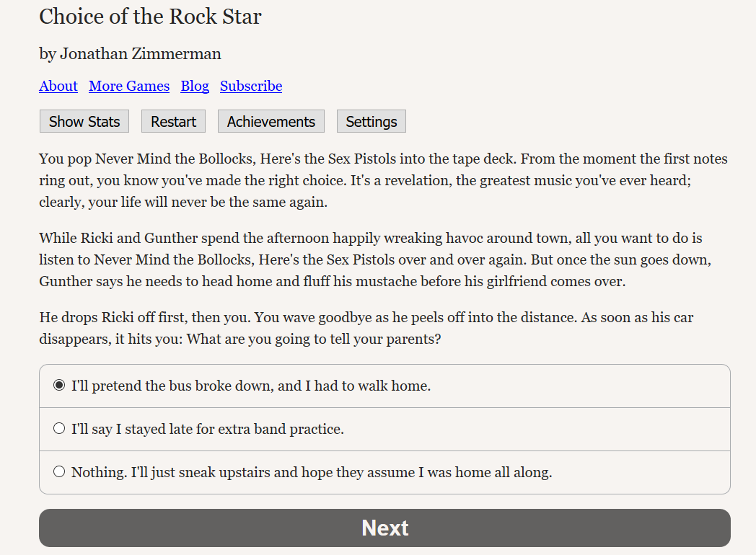Open the More Games link
The image size is (756, 555).
(129, 86)
